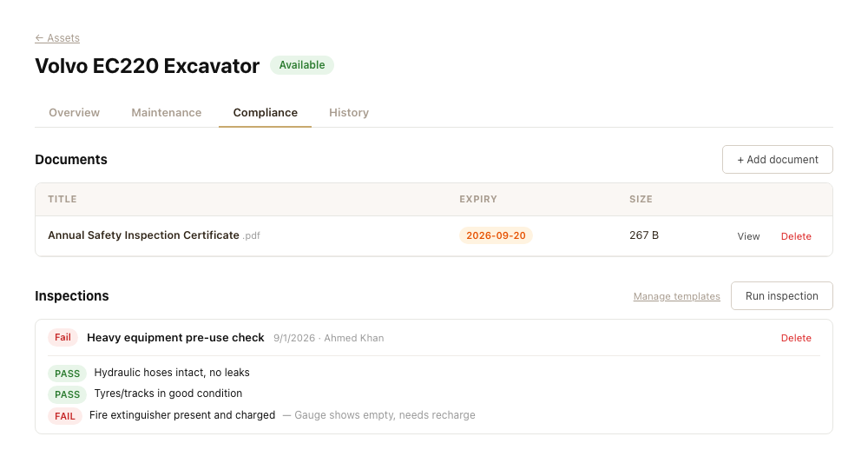Click the PASS badge for Hydraulic hoses
The height and width of the screenshot is (463, 868).
(67, 374)
